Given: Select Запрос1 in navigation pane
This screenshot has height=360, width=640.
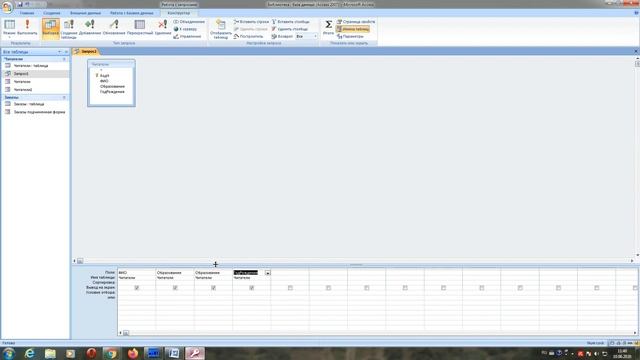Looking at the screenshot, I should [36, 74].
